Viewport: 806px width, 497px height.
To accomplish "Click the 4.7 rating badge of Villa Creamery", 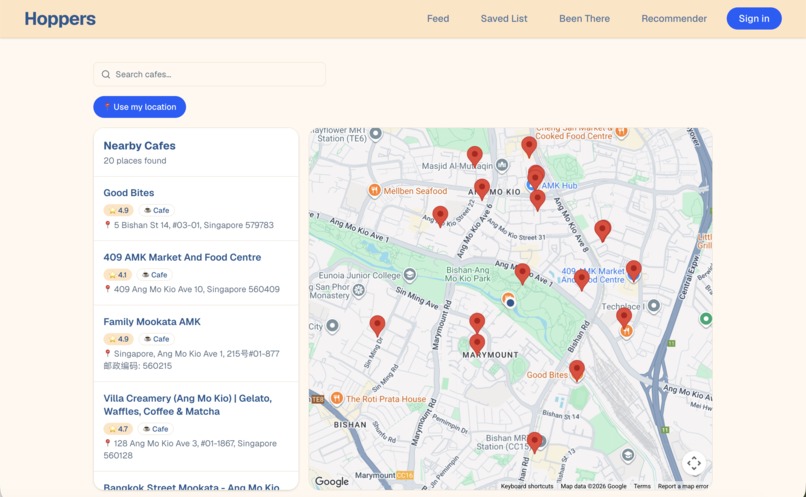I will pos(118,429).
